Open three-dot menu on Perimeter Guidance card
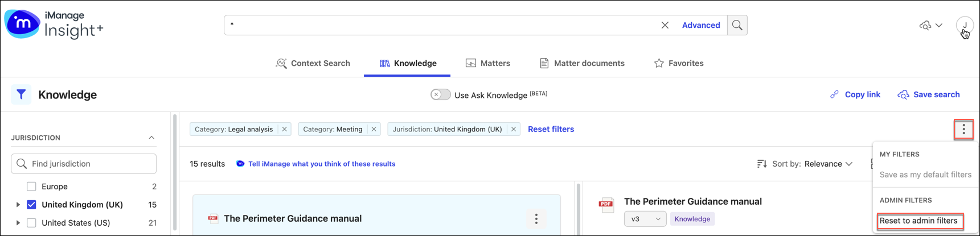Screen dimensions: 980x236 (536, 218)
